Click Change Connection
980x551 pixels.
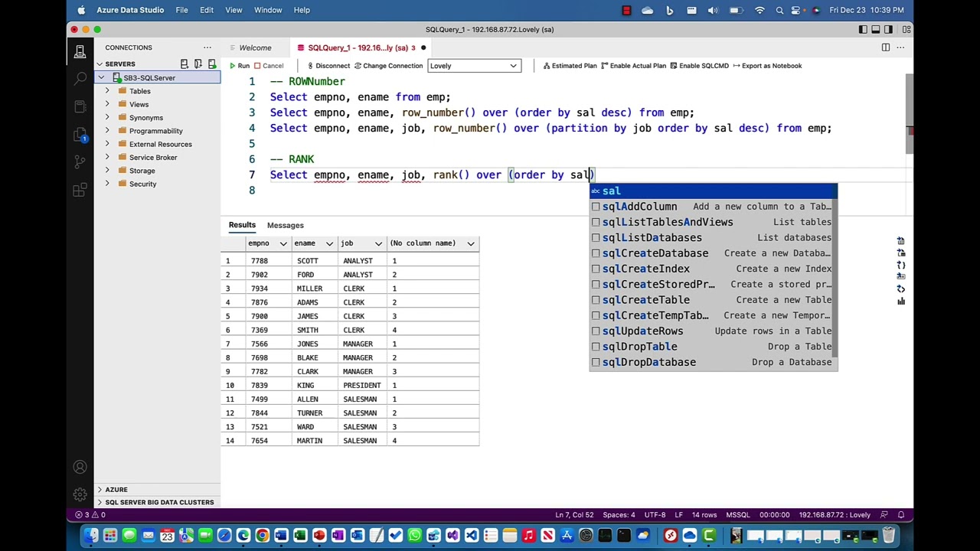pos(388,66)
